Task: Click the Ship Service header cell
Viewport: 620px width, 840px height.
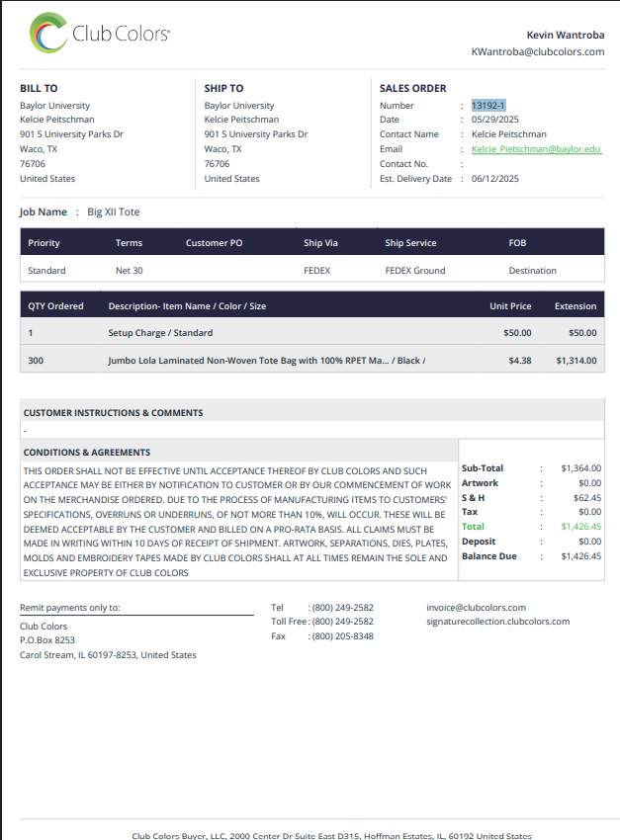Action: pos(410,243)
